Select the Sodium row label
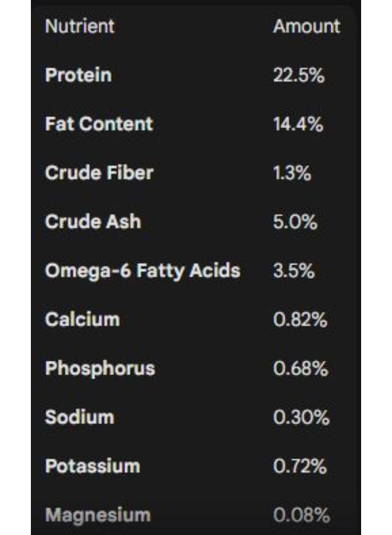This screenshot has height=535, width=392. coord(79,417)
